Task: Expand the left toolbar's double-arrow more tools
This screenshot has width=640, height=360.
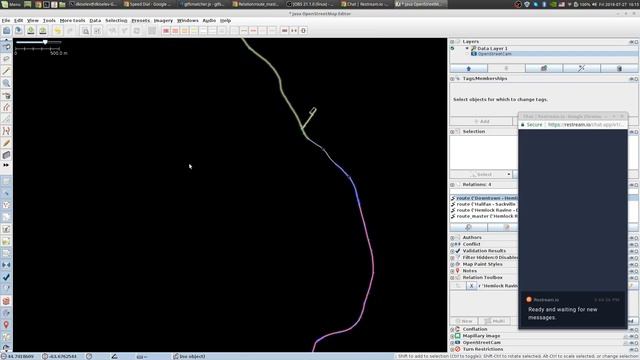Action: 6,165
